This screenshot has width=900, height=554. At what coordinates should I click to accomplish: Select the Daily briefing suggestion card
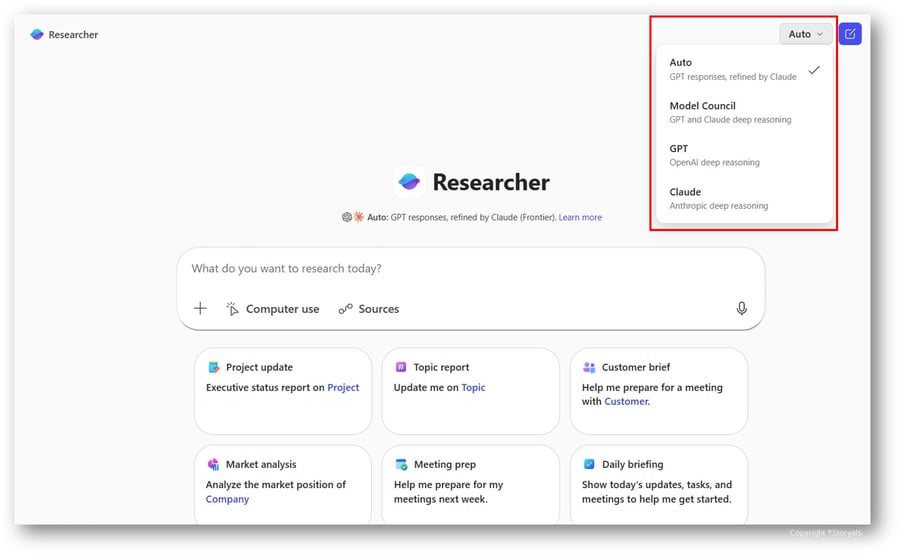click(x=659, y=484)
